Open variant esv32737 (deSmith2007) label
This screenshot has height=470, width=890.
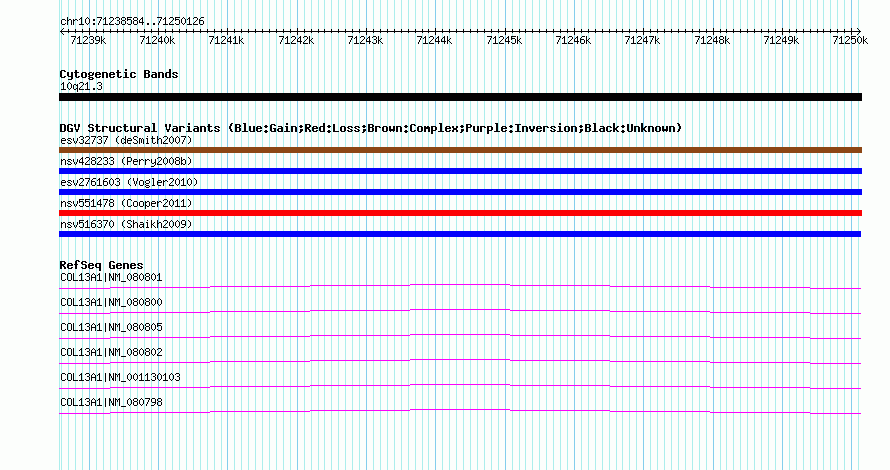126,140
